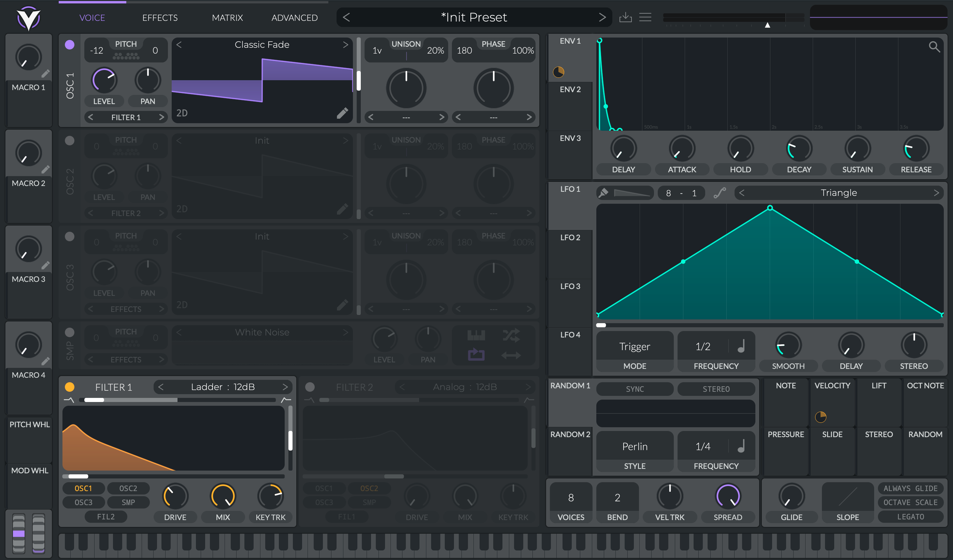Toggle Random 1 STEREO button

point(716,389)
